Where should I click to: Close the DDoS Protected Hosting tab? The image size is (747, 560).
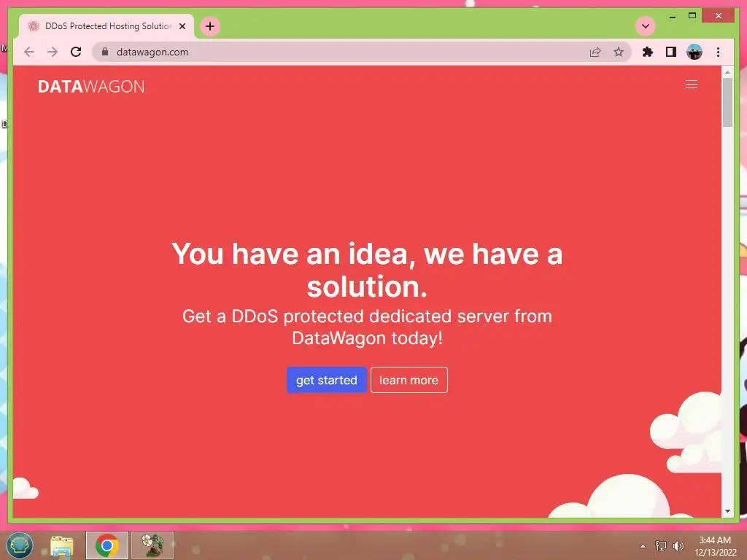click(182, 26)
